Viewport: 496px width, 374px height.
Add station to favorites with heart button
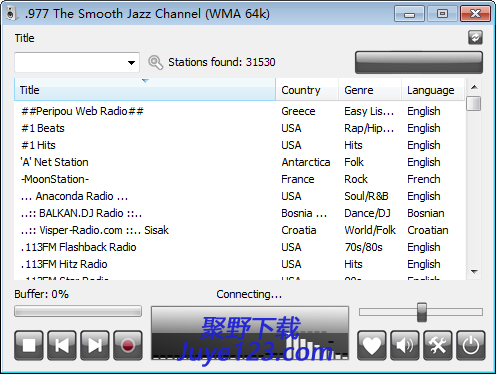point(372,345)
